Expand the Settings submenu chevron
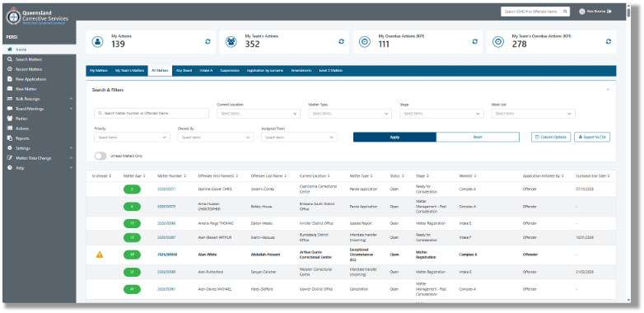Viewport: 644px width, 313px height. 71,148
